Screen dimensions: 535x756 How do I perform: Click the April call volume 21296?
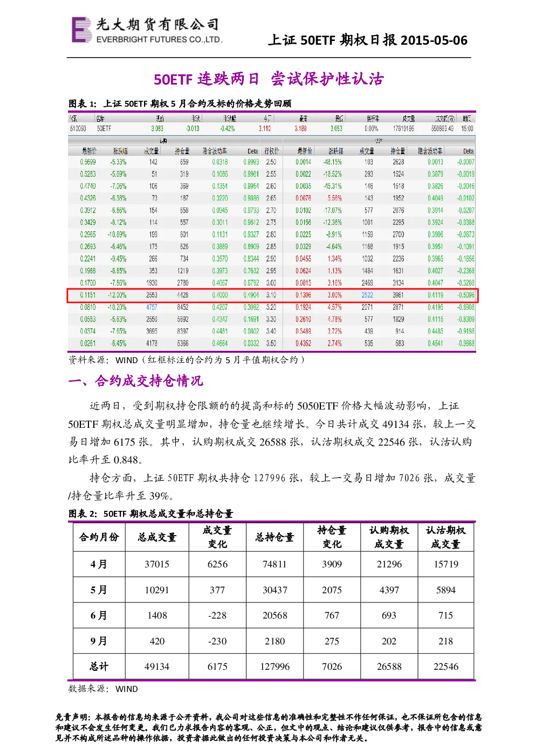[x=389, y=564]
